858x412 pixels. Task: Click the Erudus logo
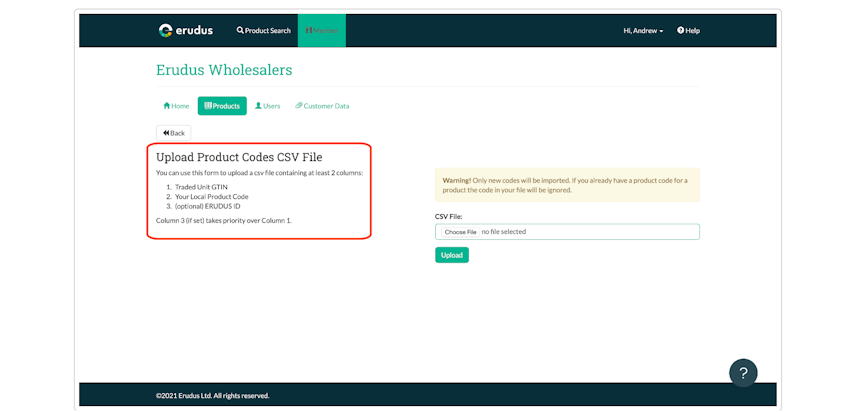(x=185, y=31)
